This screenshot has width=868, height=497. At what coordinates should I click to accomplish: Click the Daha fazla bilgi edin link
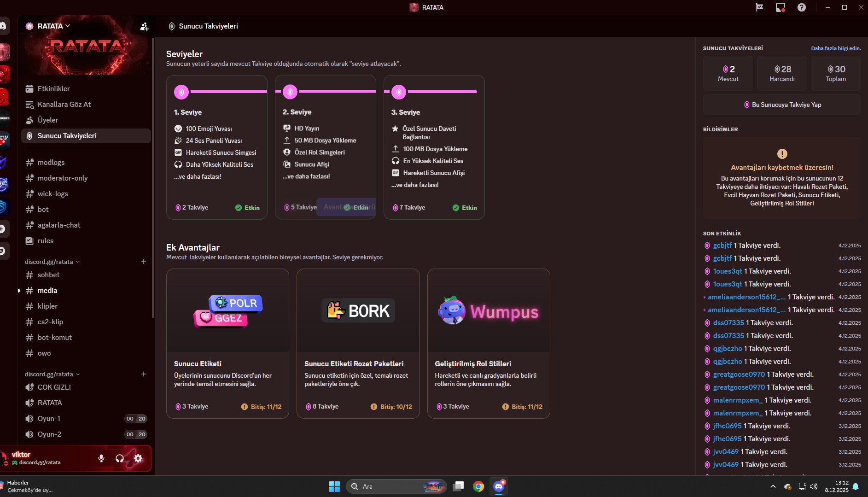(836, 48)
